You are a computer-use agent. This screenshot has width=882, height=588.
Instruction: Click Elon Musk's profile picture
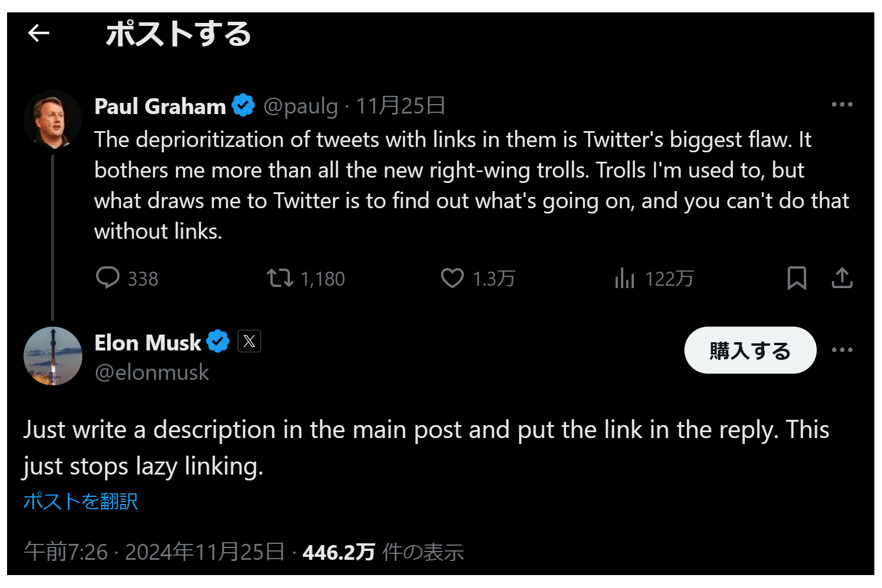pos(52,356)
